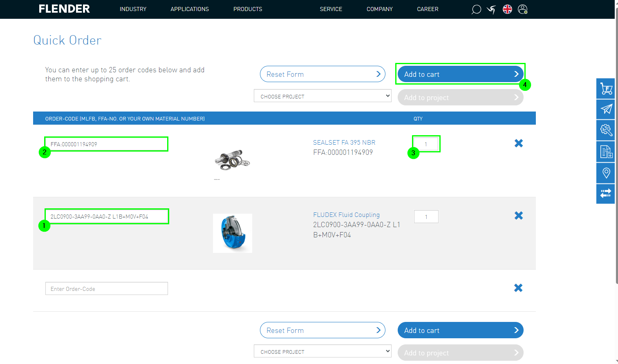
Task: Open the user account icon
Action: [523, 9]
